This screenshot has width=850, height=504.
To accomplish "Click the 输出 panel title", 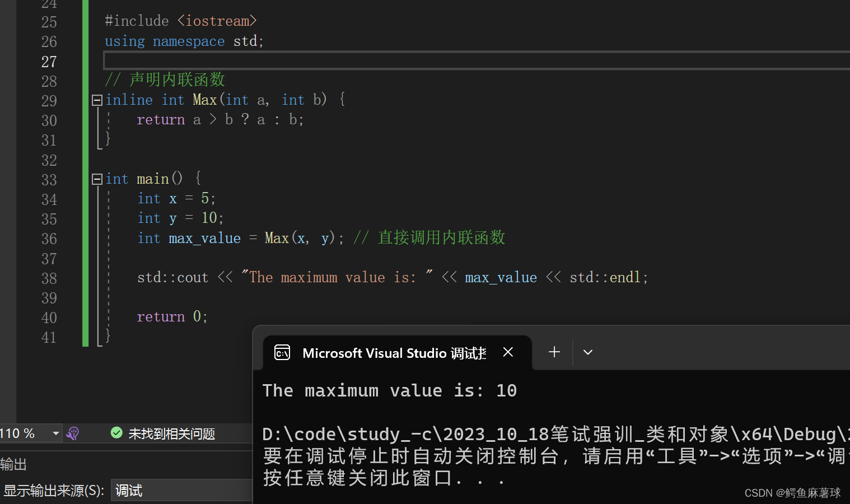I will coord(13,464).
